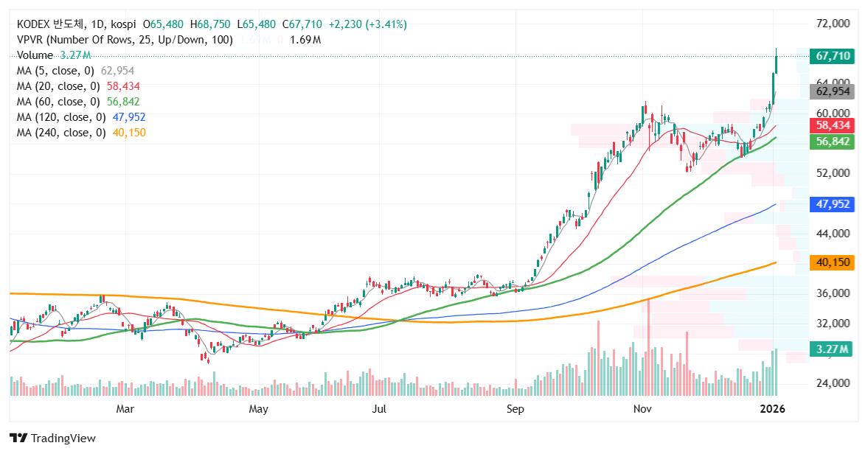Click the H68,750 high value
The width and height of the screenshot is (868, 454).
[209, 24]
